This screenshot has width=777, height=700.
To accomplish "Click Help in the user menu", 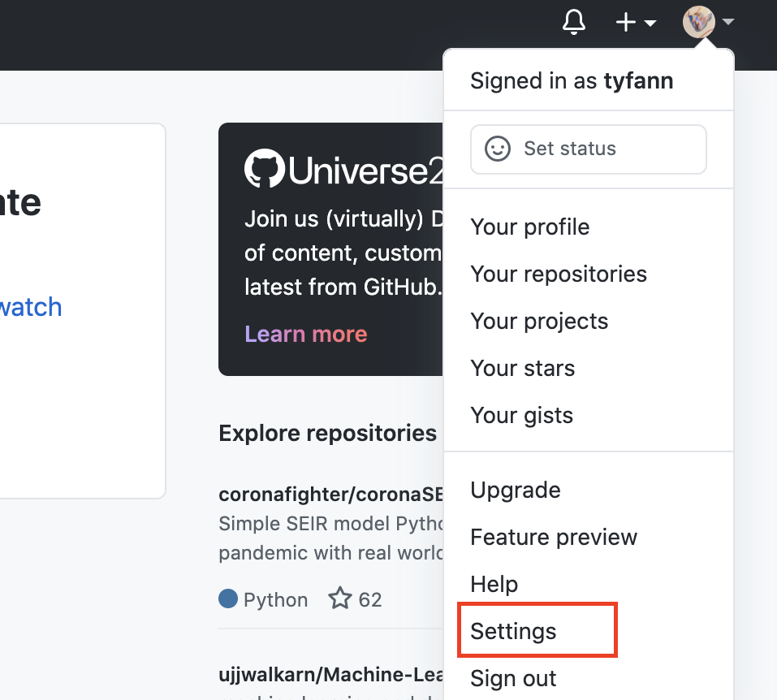I will click(494, 584).
